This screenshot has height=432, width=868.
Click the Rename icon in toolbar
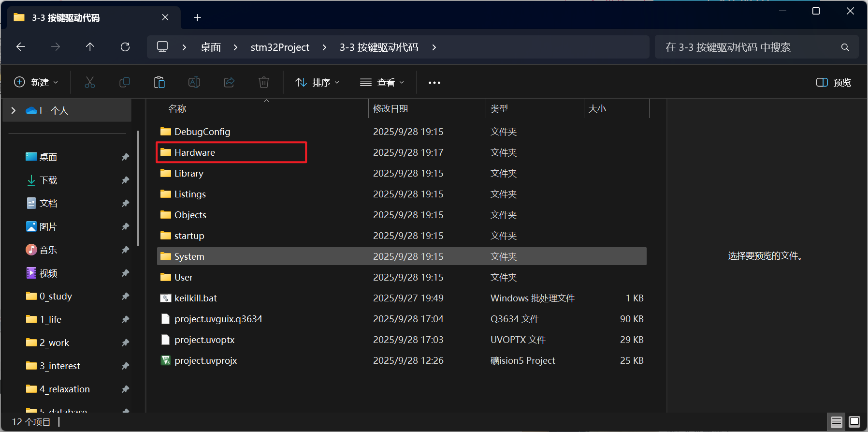pos(194,82)
